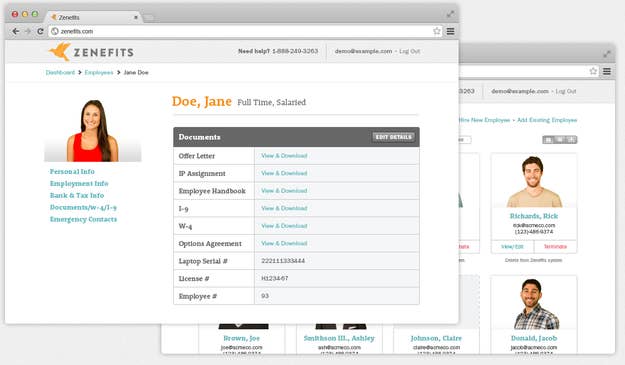Screen dimensions: 625x365
Task: Click the zenefits.com address bar
Action: pyautogui.click(x=239, y=31)
